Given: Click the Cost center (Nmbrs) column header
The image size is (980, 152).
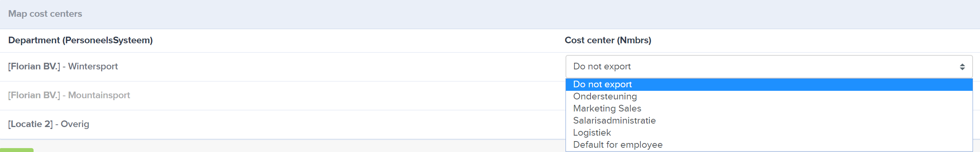Looking at the screenshot, I should 608,41.
